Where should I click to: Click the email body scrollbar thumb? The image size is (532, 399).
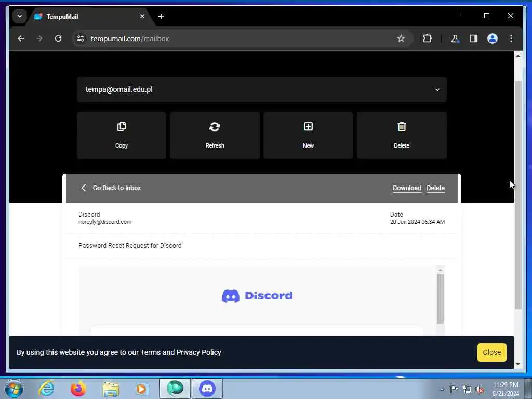(440, 299)
